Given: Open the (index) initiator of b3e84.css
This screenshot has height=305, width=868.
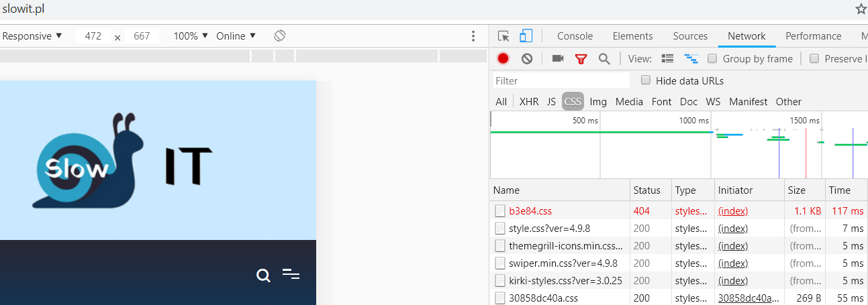Looking at the screenshot, I should [x=733, y=210].
